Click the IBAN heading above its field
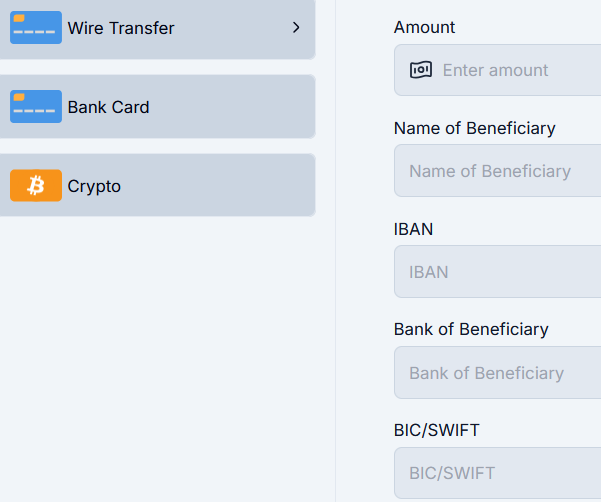601x502 pixels. (x=413, y=229)
